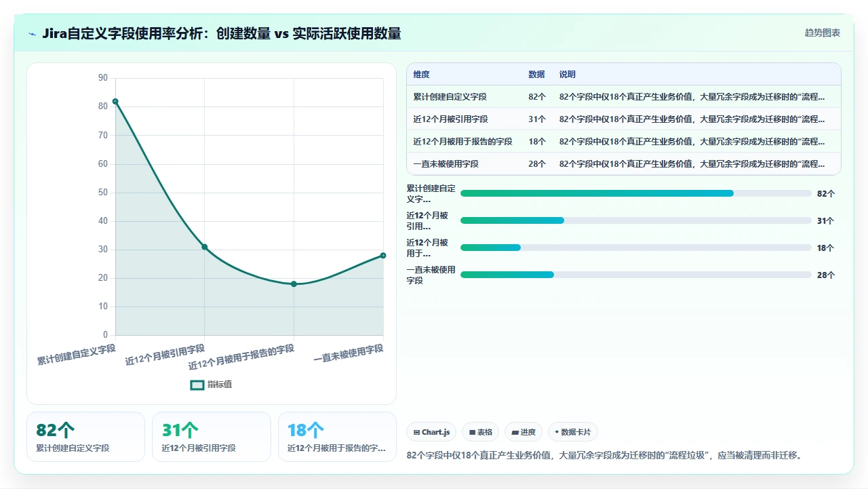Click the 31个 table data cell

(x=537, y=119)
